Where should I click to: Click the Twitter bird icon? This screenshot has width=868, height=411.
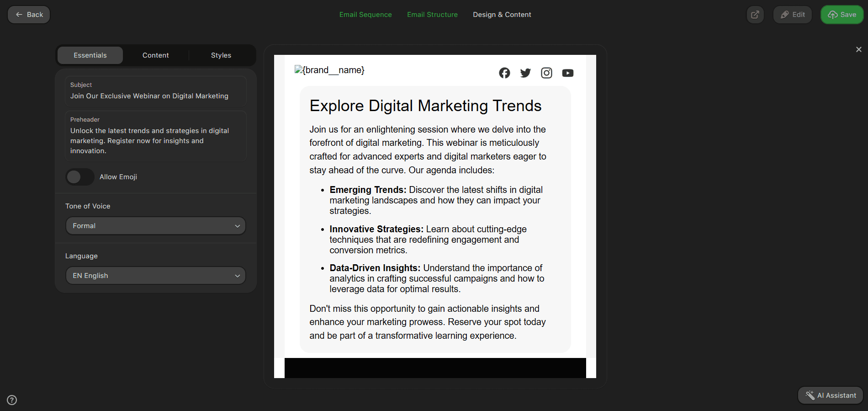[x=525, y=73]
